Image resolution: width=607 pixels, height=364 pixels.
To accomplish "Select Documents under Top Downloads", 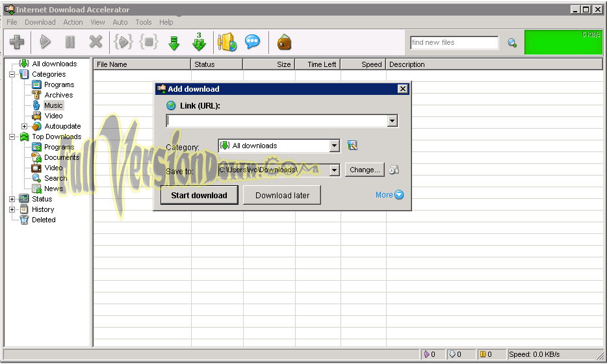I will 62,157.
